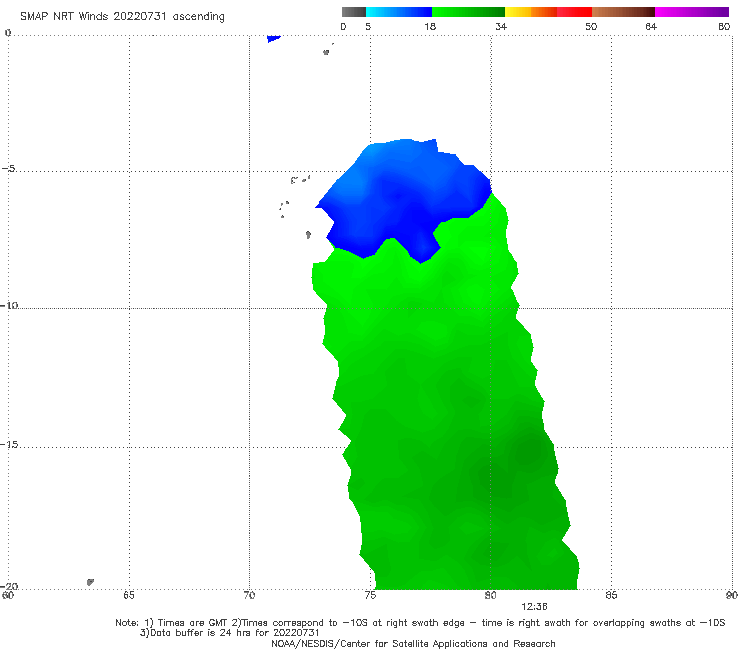The image size is (740, 650).
Task: Click the longitude axis label '65'
Action: click(x=129, y=595)
